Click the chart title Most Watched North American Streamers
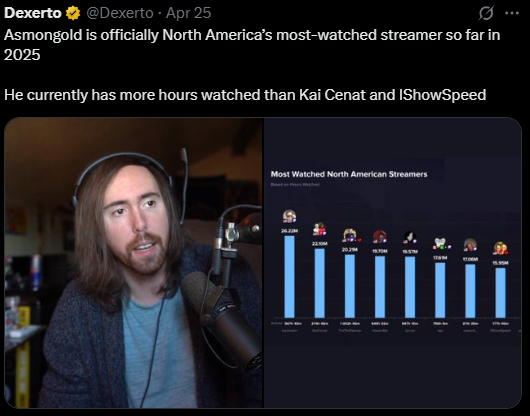The image size is (530, 416). (349, 174)
